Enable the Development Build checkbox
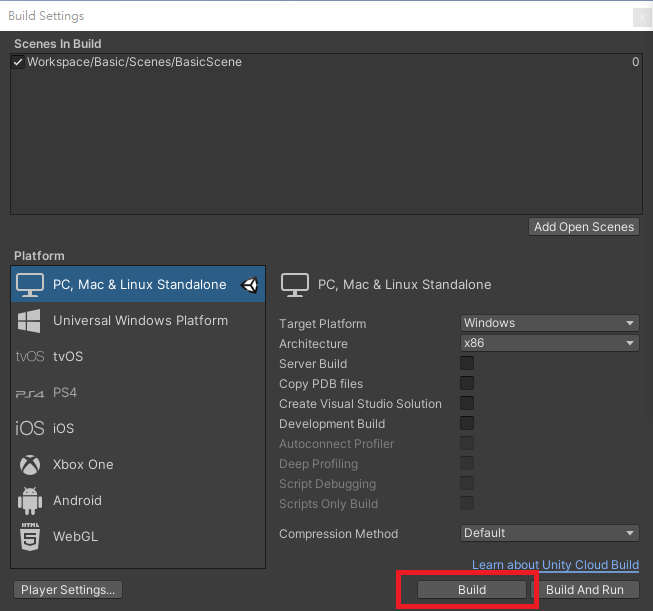This screenshot has height=611, width=653. tap(467, 423)
